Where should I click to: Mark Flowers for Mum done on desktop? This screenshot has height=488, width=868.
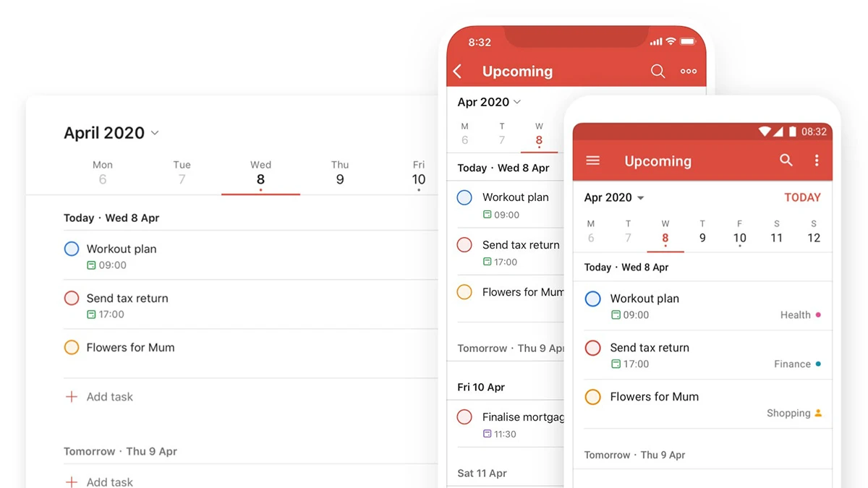(x=72, y=347)
